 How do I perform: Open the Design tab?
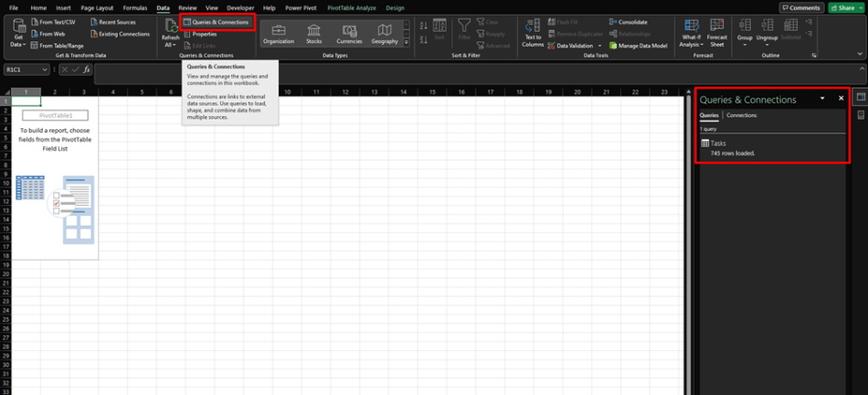(x=396, y=7)
